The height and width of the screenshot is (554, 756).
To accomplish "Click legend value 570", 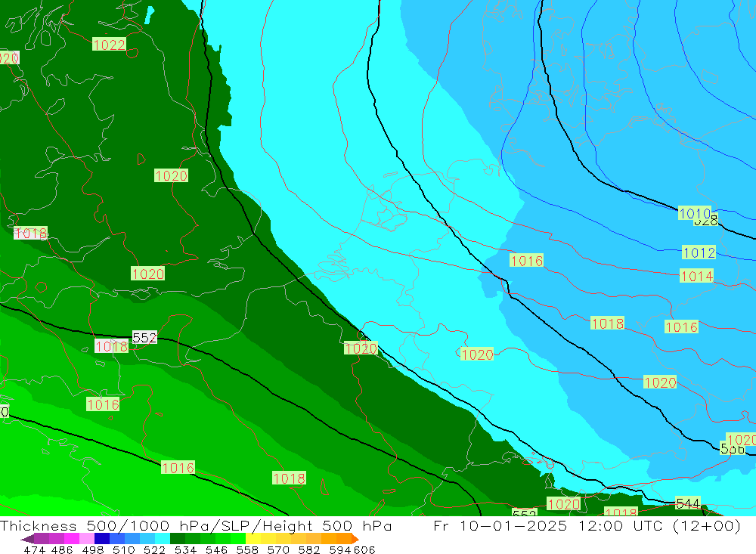I will point(277,549).
